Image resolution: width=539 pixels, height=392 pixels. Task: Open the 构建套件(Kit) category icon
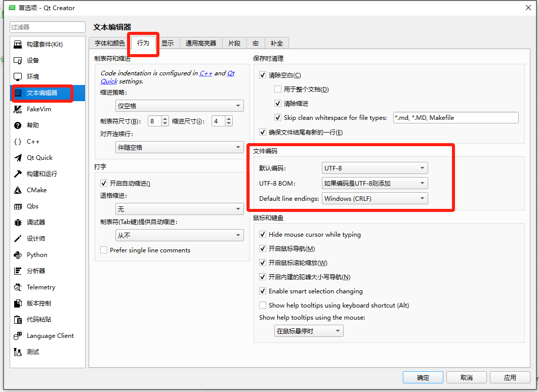point(18,45)
